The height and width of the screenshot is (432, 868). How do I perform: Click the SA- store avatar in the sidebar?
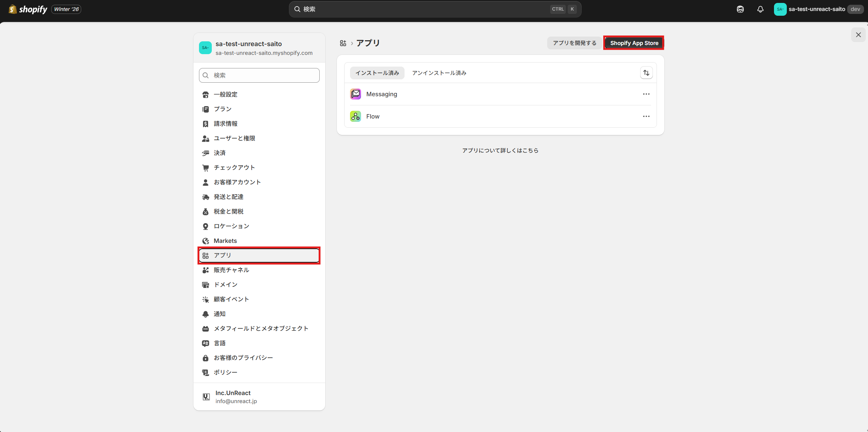pyautogui.click(x=205, y=48)
